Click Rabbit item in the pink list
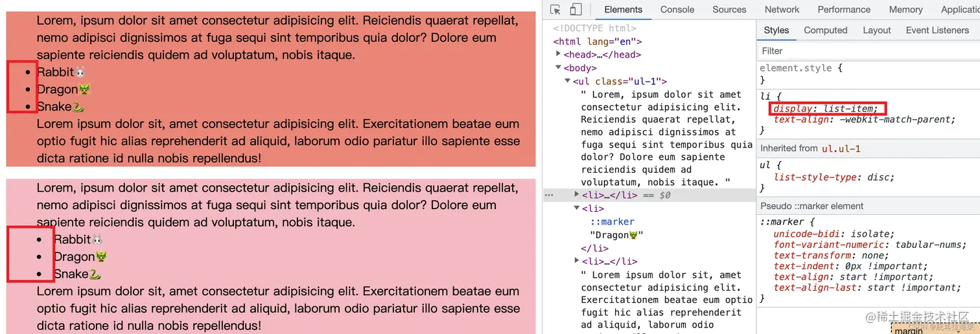980x334 pixels. point(78,239)
